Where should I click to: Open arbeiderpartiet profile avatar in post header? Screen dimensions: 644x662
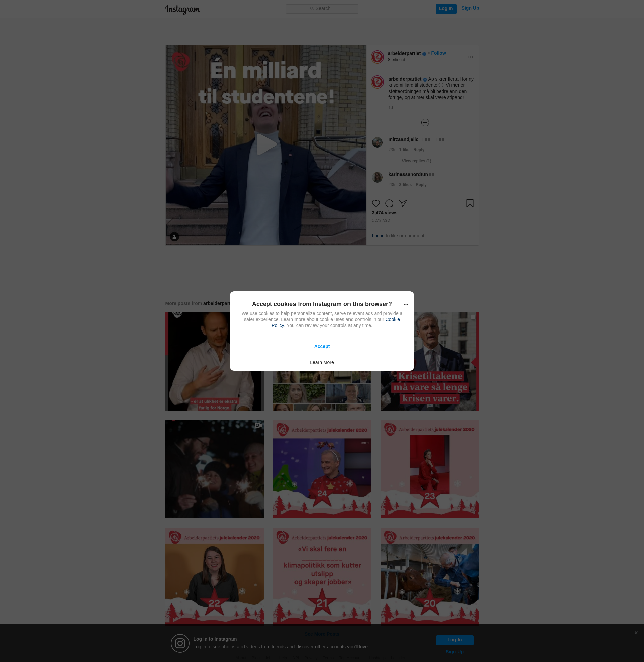377,57
